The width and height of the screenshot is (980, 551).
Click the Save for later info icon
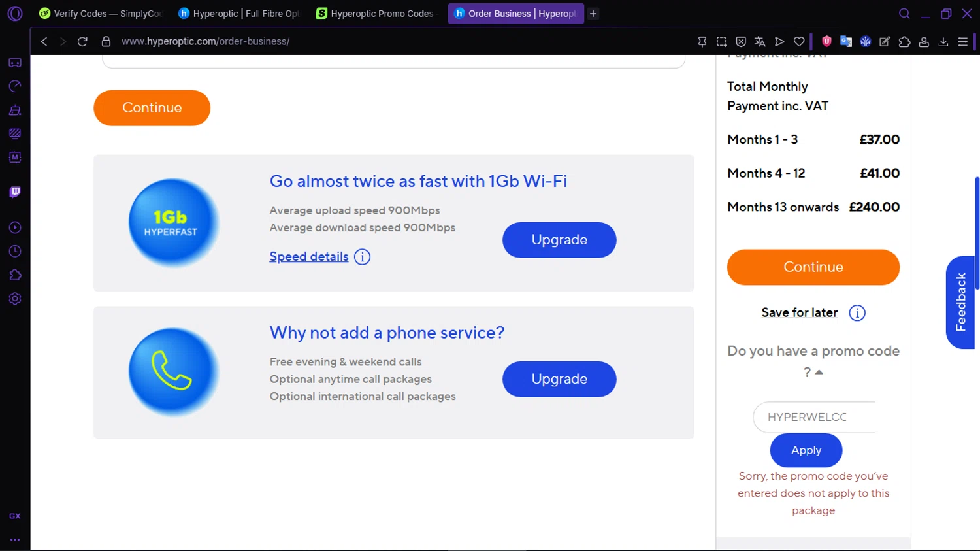[857, 313]
